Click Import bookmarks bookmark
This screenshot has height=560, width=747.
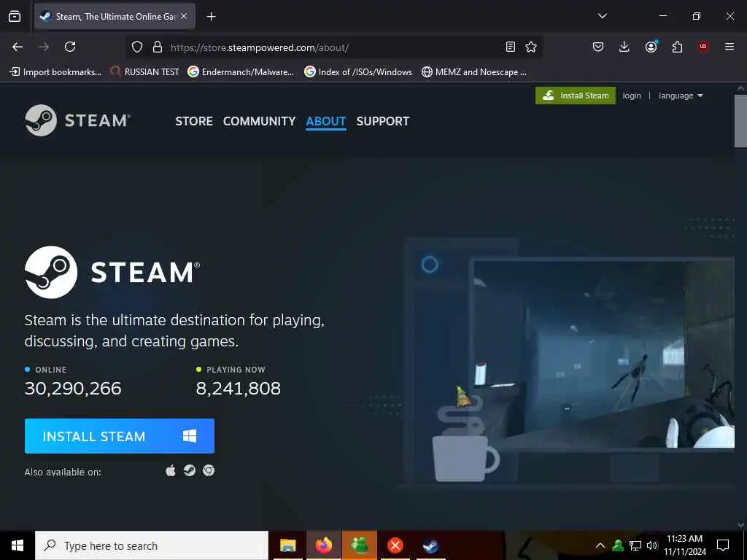tap(55, 72)
